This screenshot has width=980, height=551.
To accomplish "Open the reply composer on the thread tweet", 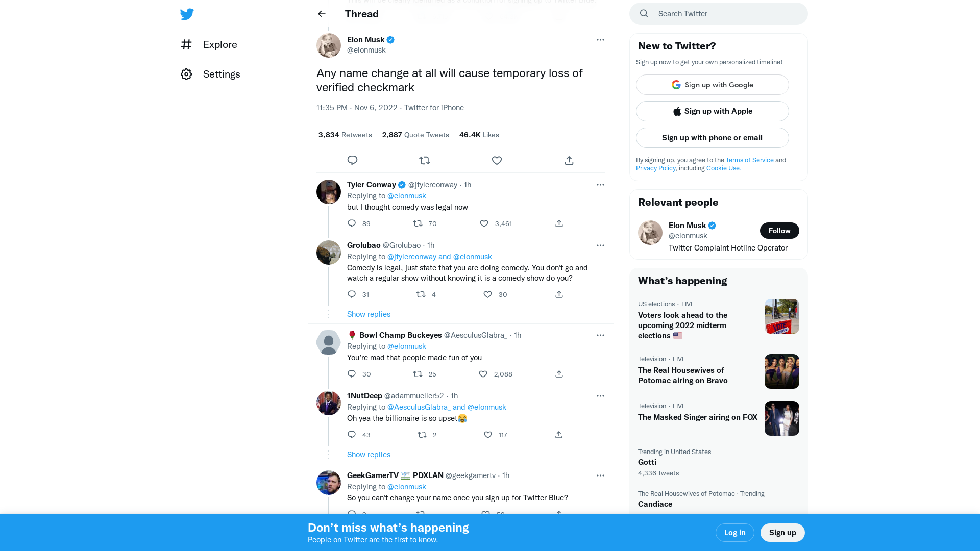I will coord(352,160).
